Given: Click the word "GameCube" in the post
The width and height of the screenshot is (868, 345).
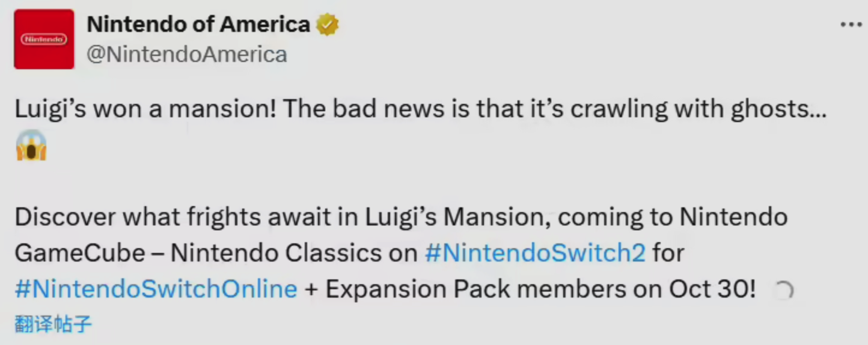Looking at the screenshot, I should tap(80, 253).
